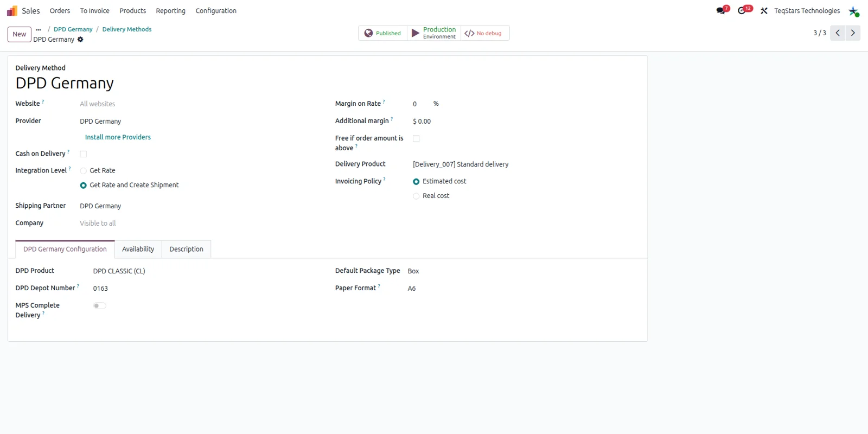
Task: Go to the Delivery Methods breadcrumb
Action: 127,29
